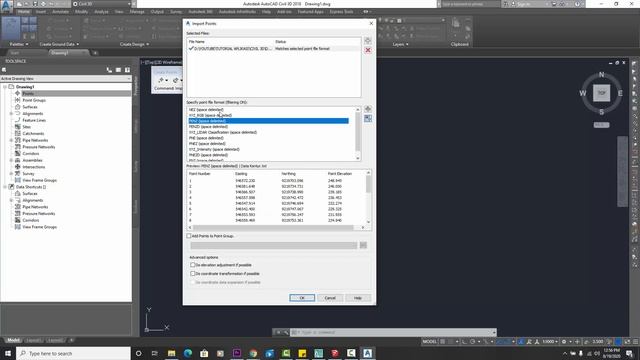The height and width of the screenshot is (360, 640).
Task: Enable Do elevation adjustment if possible
Action: click(x=193, y=265)
